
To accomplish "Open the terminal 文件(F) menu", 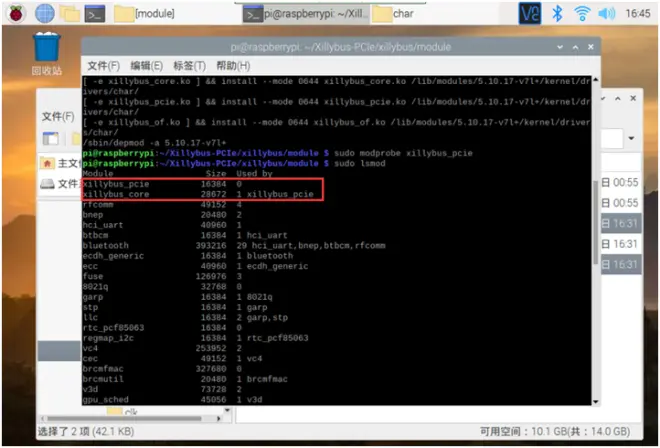I will tap(103, 66).
